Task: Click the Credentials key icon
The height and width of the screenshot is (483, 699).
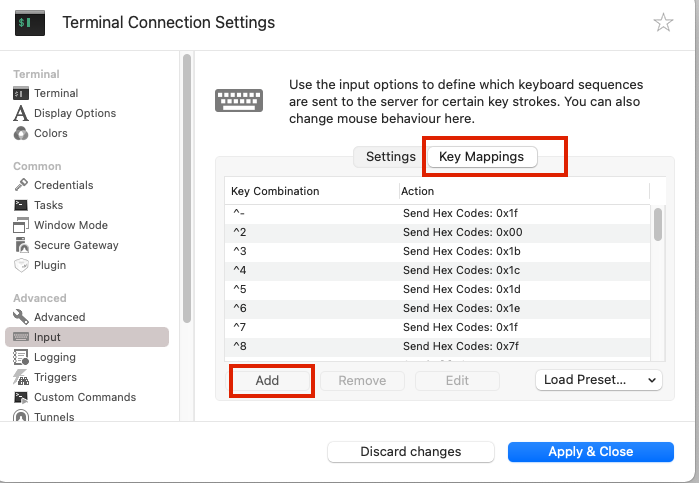Action: pyautogui.click(x=21, y=185)
